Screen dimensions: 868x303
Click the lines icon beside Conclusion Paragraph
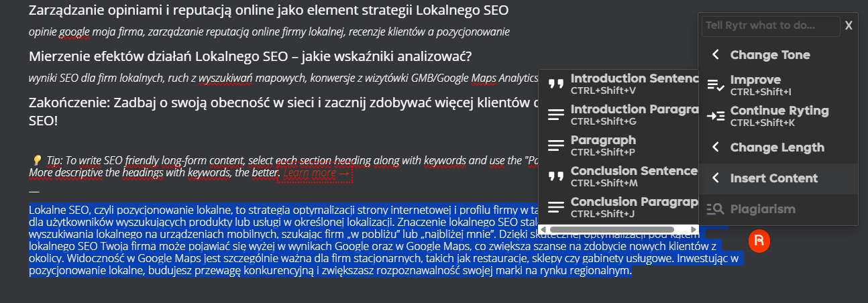pos(555,207)
